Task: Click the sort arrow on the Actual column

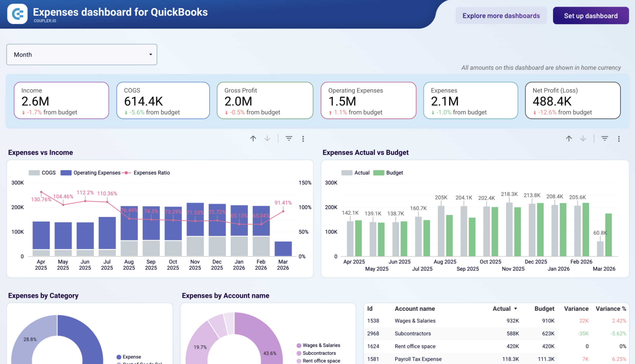Action: click(516, 308)
